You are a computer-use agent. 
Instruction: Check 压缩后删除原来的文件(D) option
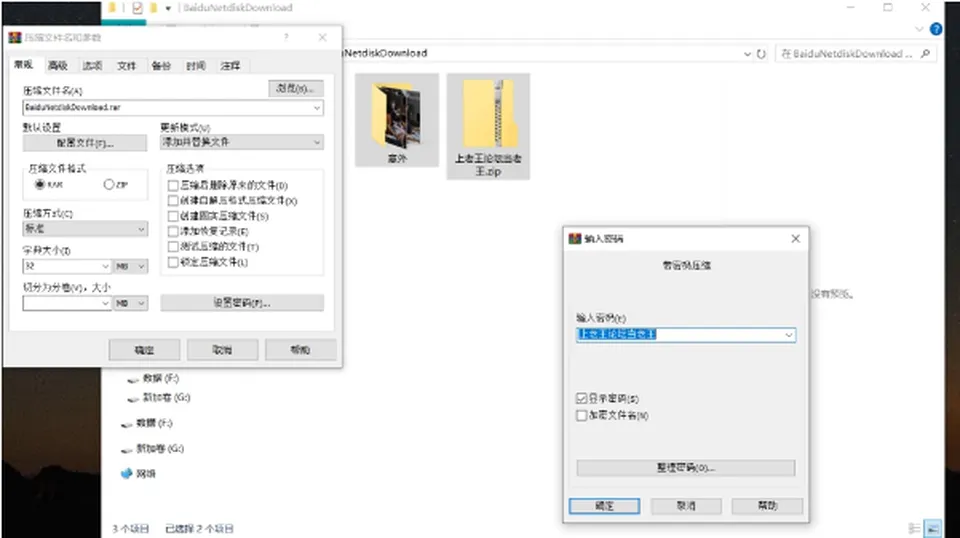click(173, 185)
